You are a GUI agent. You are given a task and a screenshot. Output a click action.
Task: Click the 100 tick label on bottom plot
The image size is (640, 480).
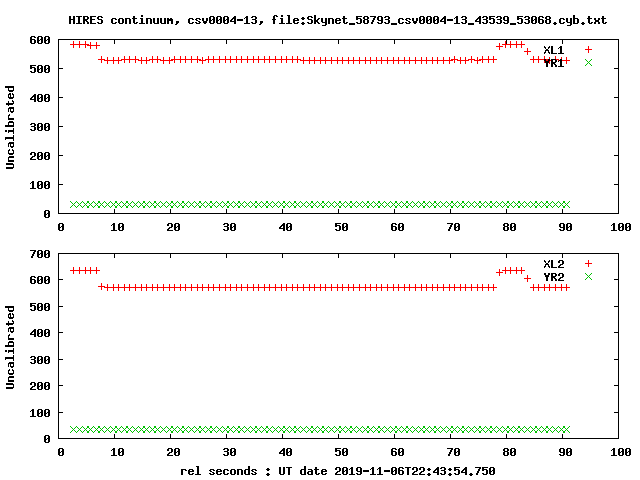click(40, 413)
